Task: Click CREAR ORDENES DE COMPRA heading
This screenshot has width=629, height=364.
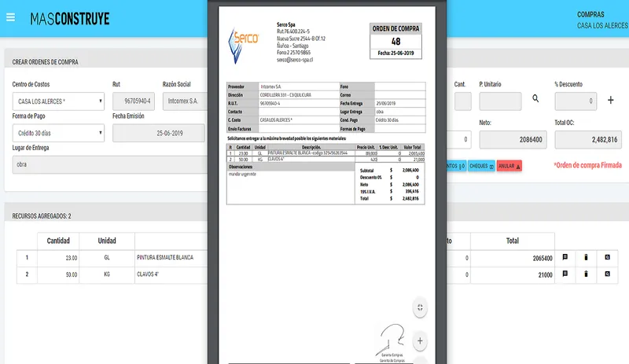Action: (x=46, y=62)
